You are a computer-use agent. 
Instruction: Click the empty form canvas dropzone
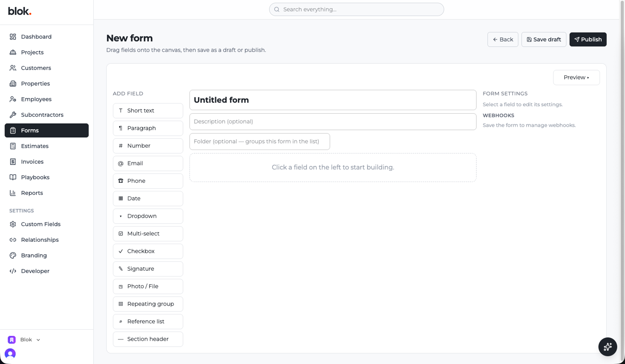[x=333, y=168]
